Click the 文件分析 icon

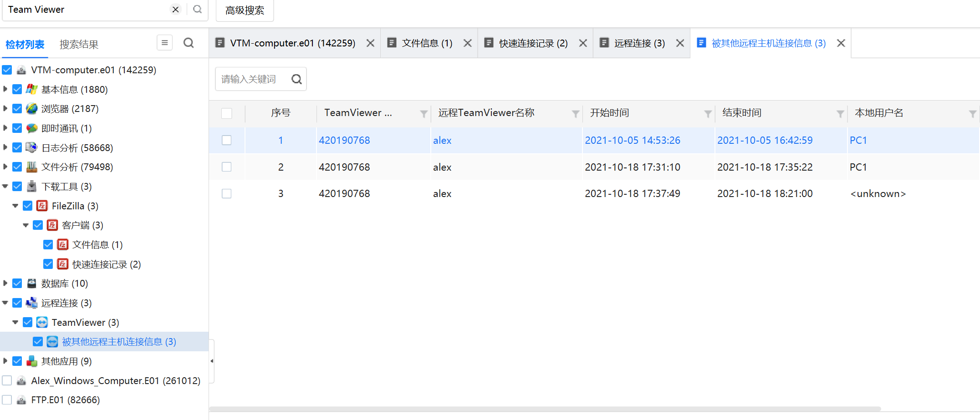coord(32,167)
